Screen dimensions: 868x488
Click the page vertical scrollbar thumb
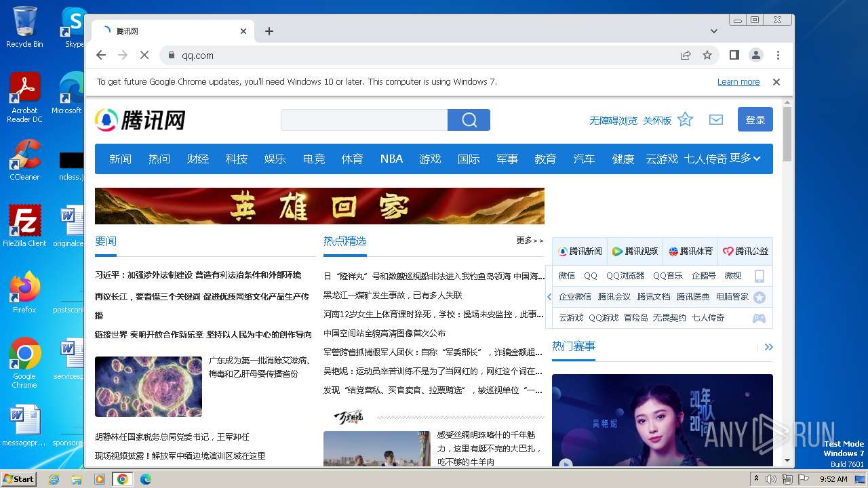(x=787, y=134)
